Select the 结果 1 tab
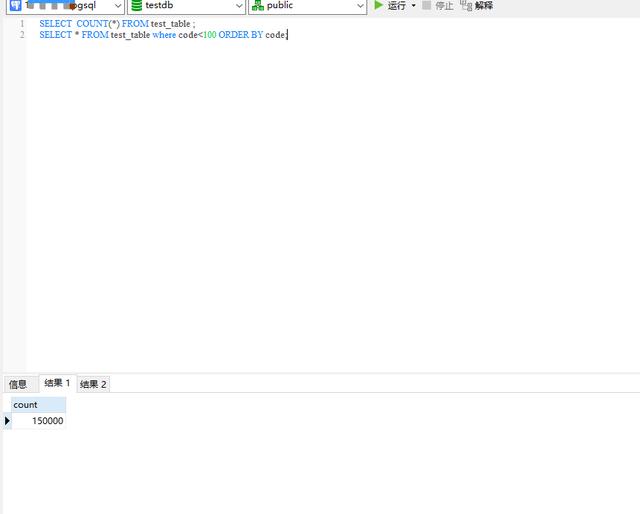Viewport: 640px width, 514px height. point(57,383)
